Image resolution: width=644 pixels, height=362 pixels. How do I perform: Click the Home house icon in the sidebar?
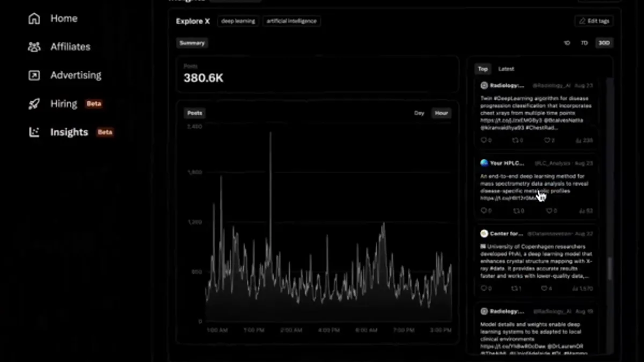(34, 19)
